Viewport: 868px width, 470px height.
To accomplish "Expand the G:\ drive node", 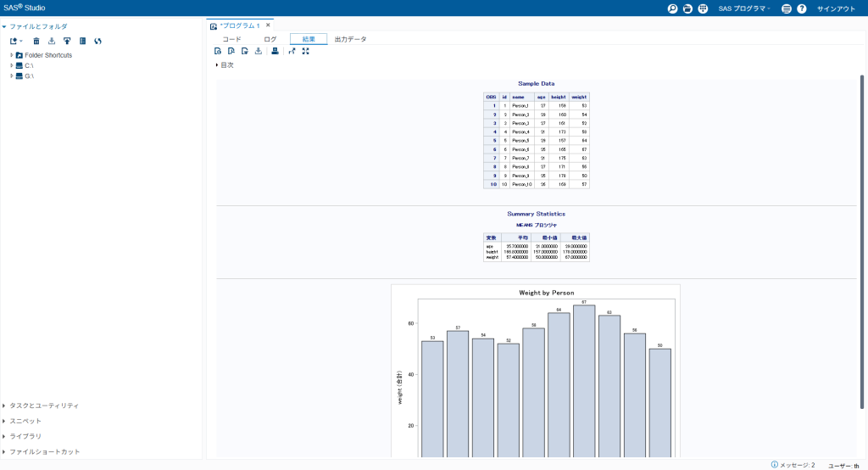I will 12,76.
